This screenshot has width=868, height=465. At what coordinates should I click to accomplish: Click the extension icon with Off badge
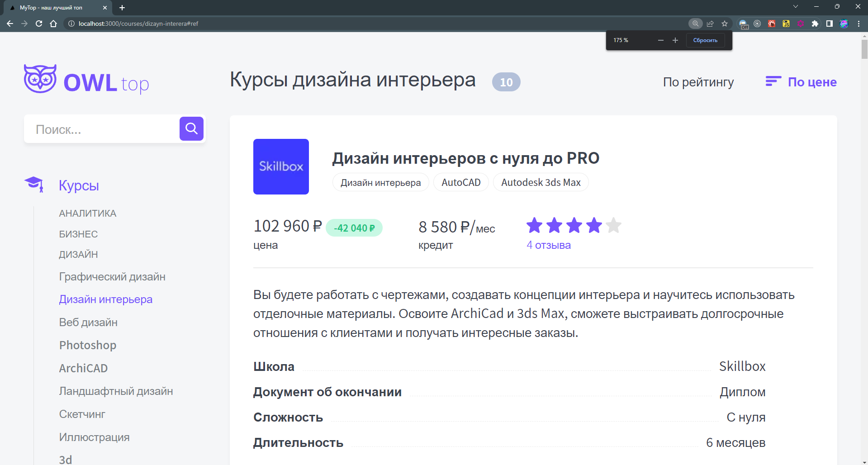click(743, 24)
